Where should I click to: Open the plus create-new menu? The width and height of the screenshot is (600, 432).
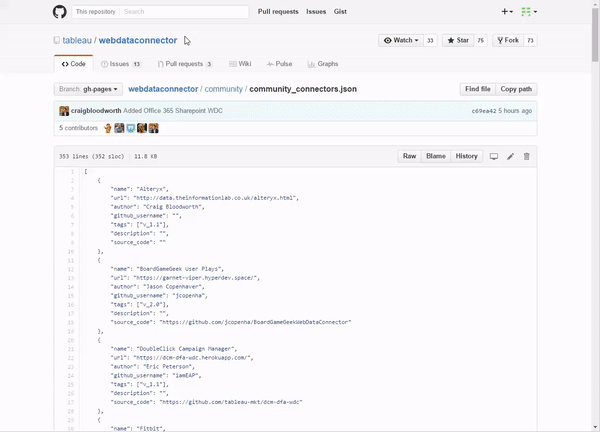507,11
